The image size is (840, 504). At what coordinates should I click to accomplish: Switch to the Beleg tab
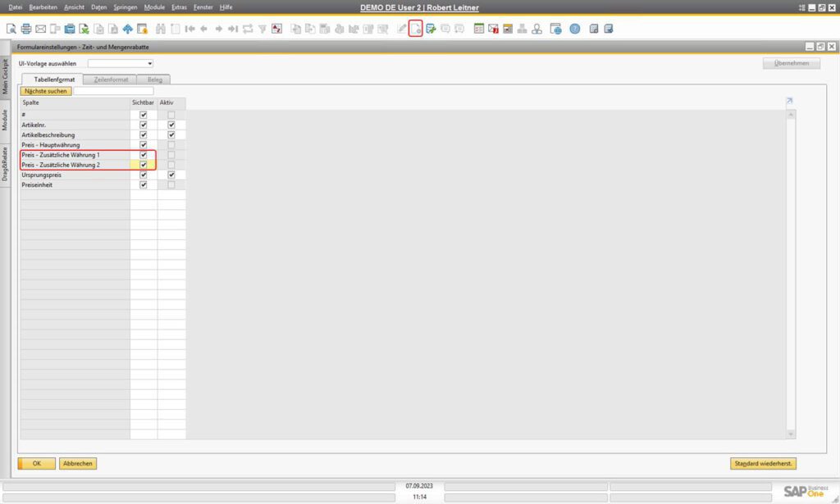pos(154,79)
